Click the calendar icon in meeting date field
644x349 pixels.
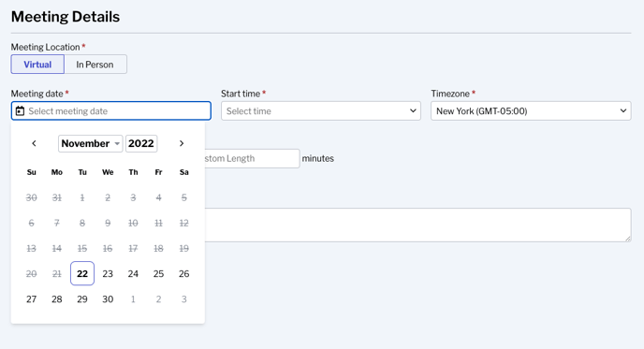[x=20, y=110]
